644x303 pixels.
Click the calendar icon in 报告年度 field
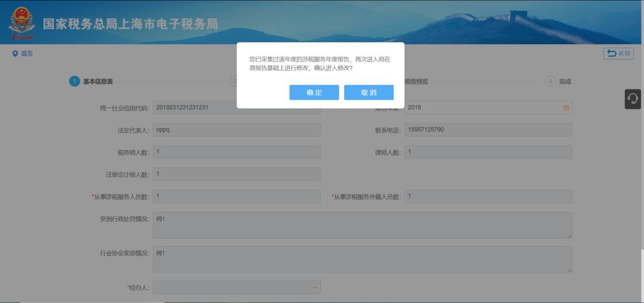click(x=566, y=108)
